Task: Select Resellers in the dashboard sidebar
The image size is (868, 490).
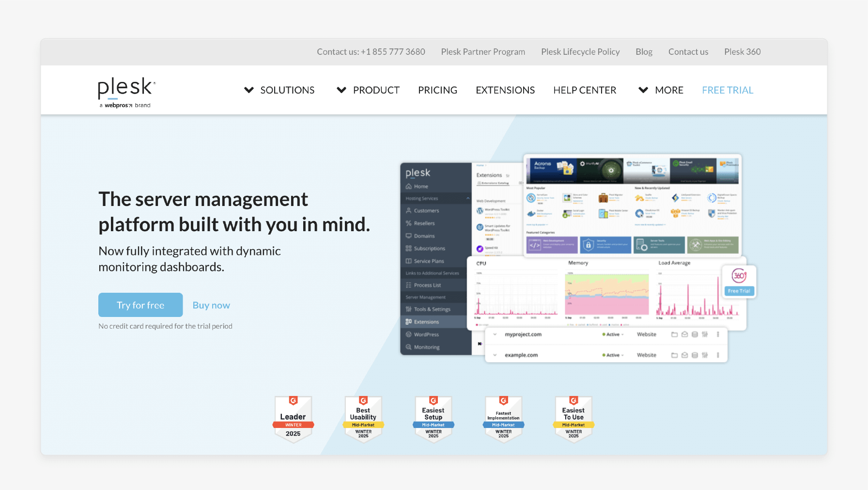Action: pyautogui.click(x=420, y=223)
